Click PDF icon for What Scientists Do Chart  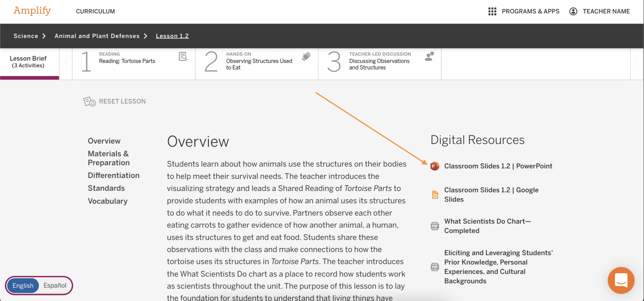(x=435, y=226)
